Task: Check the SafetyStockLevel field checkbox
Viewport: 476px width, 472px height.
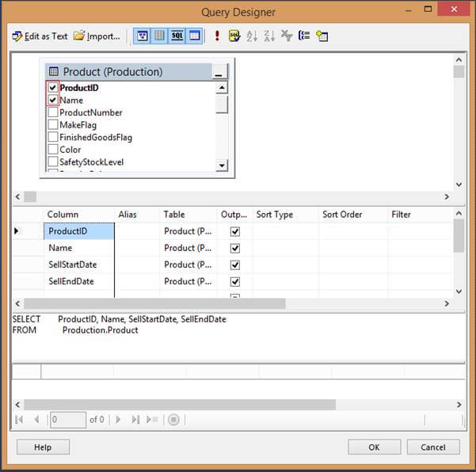Action: (53, 162)
